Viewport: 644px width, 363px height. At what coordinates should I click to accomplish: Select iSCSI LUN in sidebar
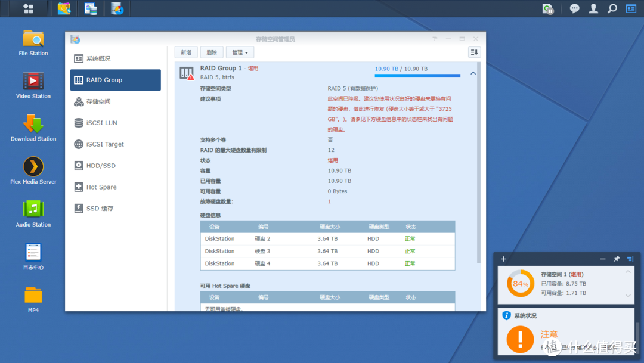pos(116,123)
